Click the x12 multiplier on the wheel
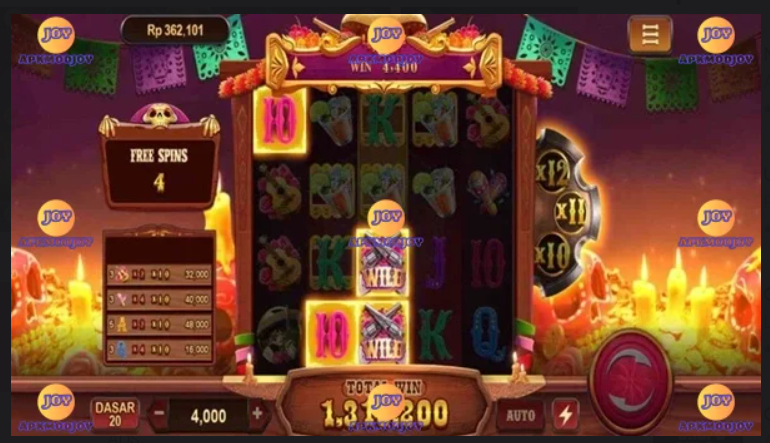 [x=552, y=172]
